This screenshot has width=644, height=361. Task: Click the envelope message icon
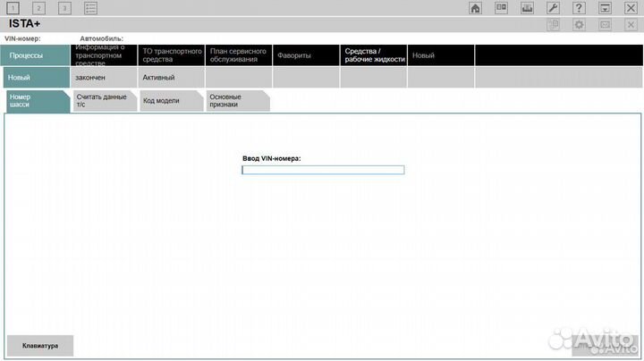pos(605,25)
